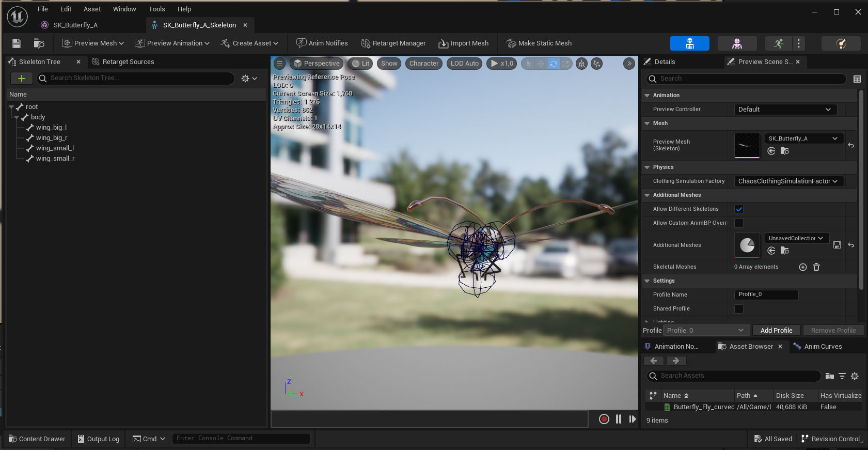Toggle the viewport coordinate system icon
868x450 pixels.
pos(582,64)
